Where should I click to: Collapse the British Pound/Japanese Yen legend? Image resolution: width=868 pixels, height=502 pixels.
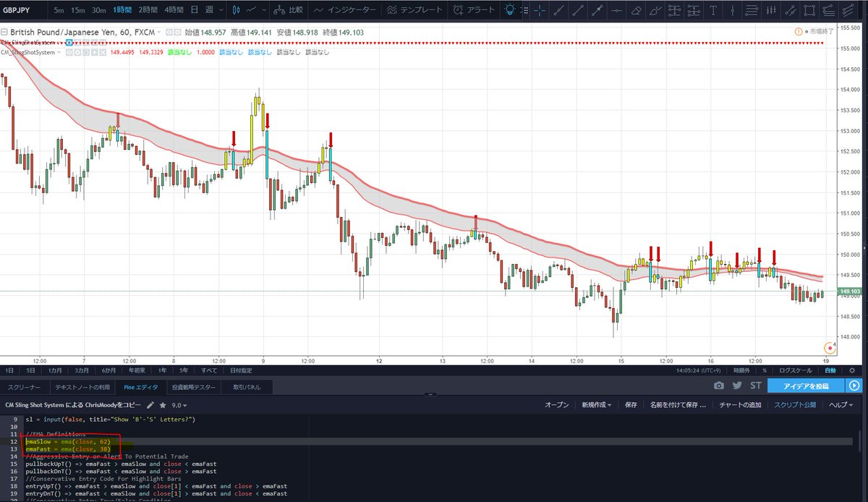[x=5, y=32]
